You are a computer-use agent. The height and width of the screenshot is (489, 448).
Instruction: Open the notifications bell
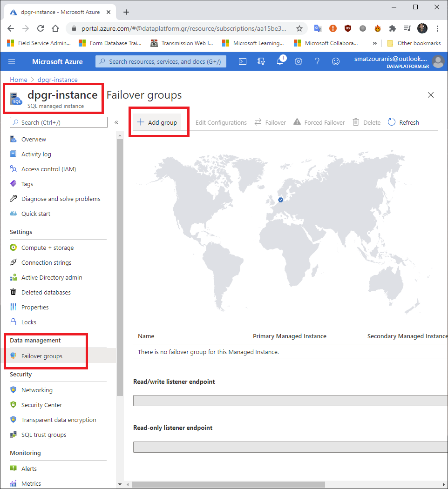[x=280, y=61]
